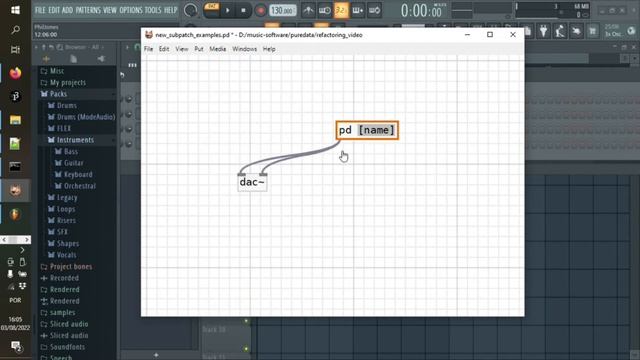Open the FL Studio TOOLS menu
Screen dimensions: 640x360
[x=153, y=10]
